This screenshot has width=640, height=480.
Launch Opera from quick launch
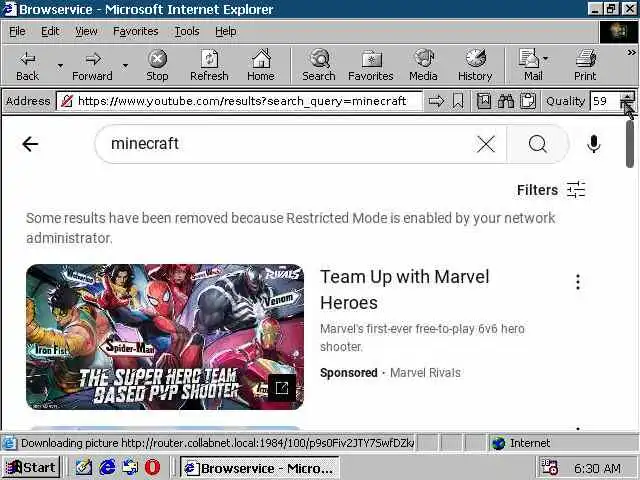point(153,467)
